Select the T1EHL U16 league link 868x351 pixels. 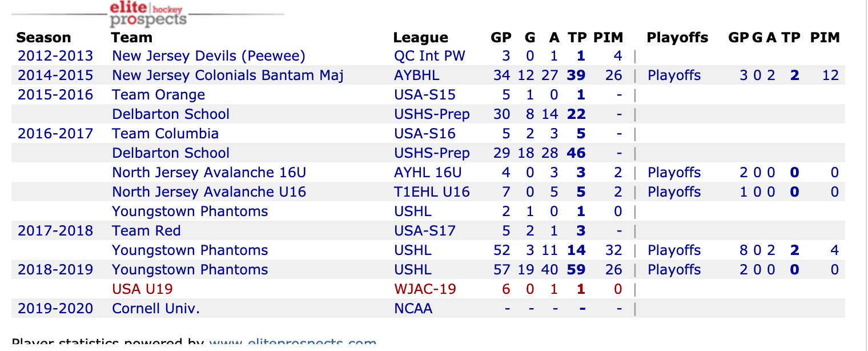pyautogui.click(x=432, y=192)
